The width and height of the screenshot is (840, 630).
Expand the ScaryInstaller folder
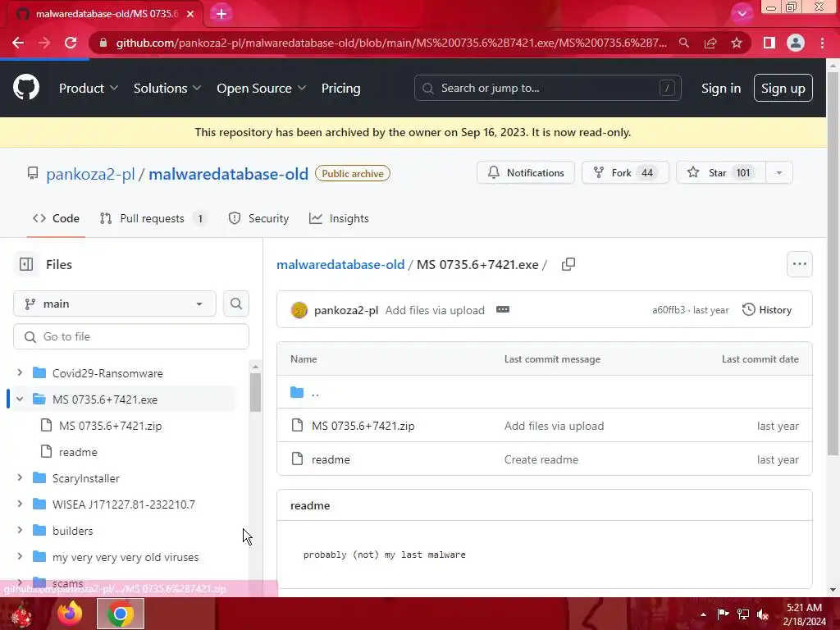coord(20,477)
